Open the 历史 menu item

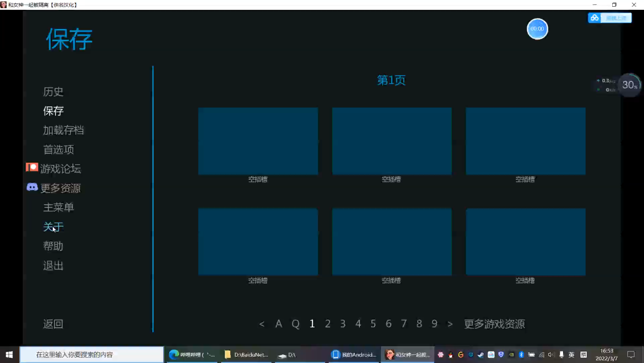pos(53,92)
